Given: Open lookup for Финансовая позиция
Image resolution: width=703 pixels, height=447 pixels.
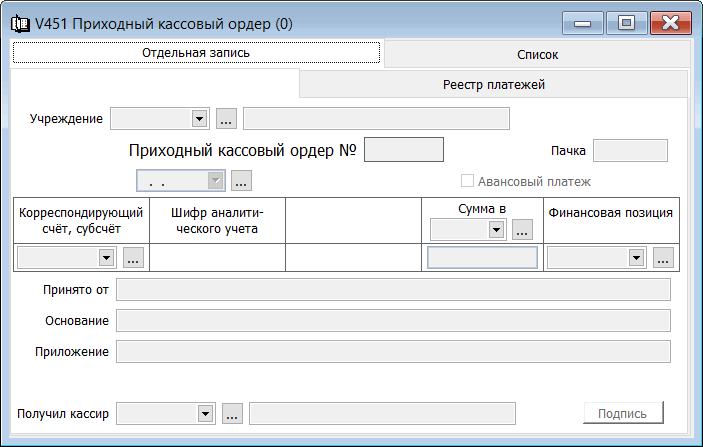Looking at the screenshot, I should [x=662, y=258].
